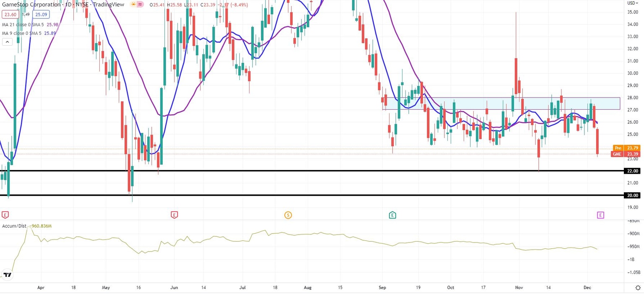Click the pink delayed-data wave icon
This screenshot has width=644, height=294.
point(140,5)
